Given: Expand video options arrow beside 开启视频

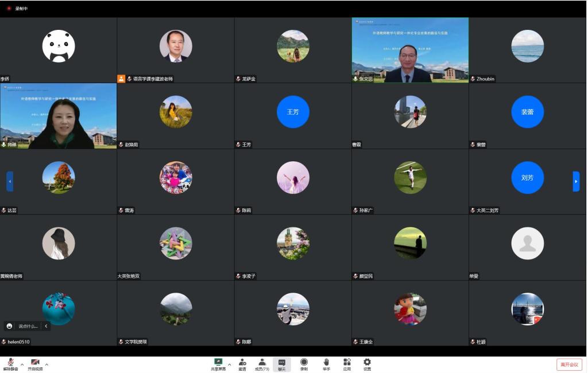Looking at the screenshot, I should pos(47,364).
